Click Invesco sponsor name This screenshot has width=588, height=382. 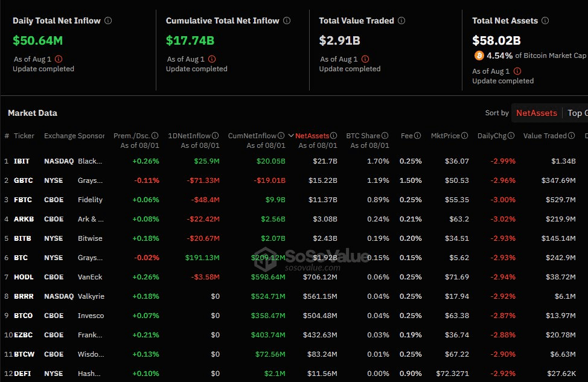click(x=91, y=316)
